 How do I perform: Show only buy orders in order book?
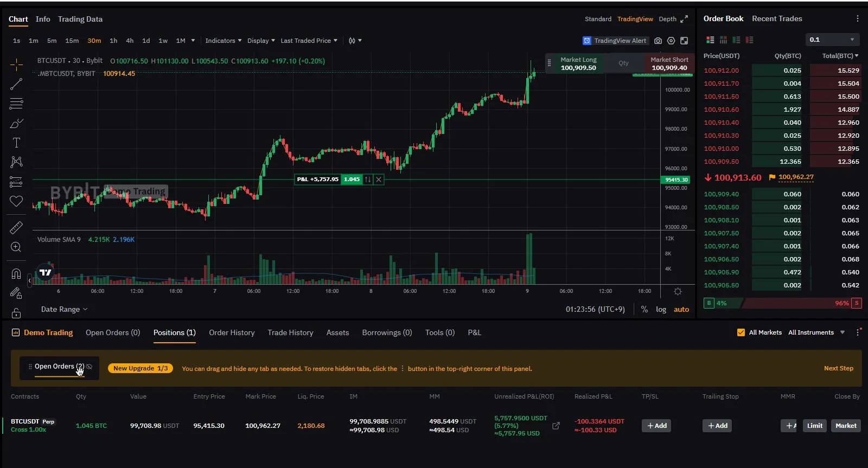(736, 40)
